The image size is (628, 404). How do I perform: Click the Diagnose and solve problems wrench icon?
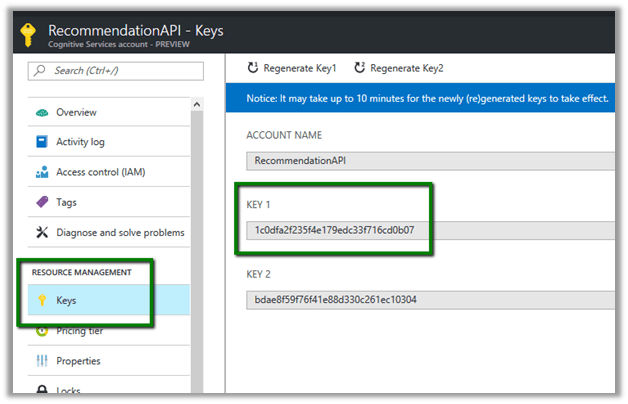(41, 232)
